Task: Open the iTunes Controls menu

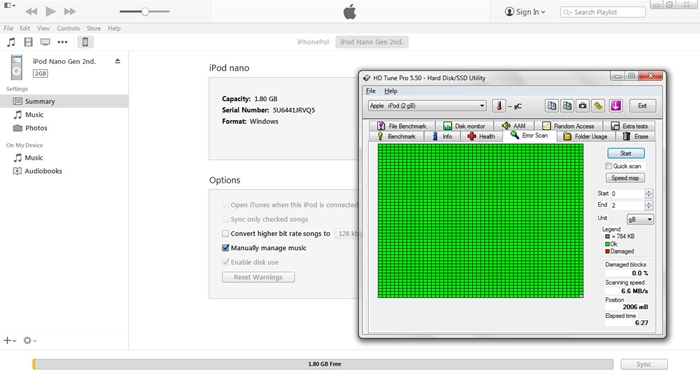Action: point(68,28)
